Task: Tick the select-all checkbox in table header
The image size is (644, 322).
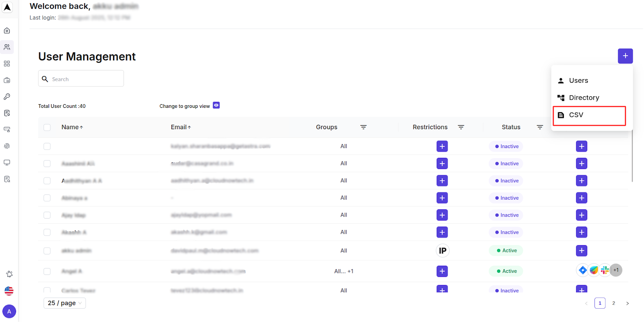Action: point(47,127)
